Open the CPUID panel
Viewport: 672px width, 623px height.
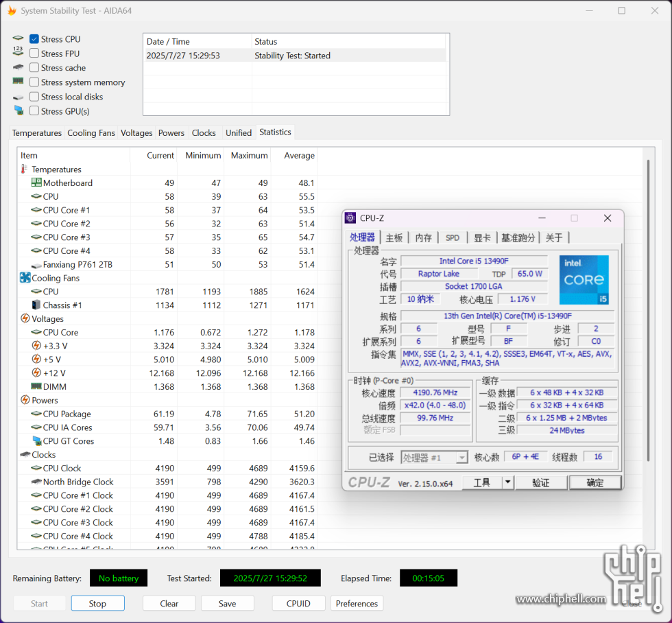[x=298, y=603]
